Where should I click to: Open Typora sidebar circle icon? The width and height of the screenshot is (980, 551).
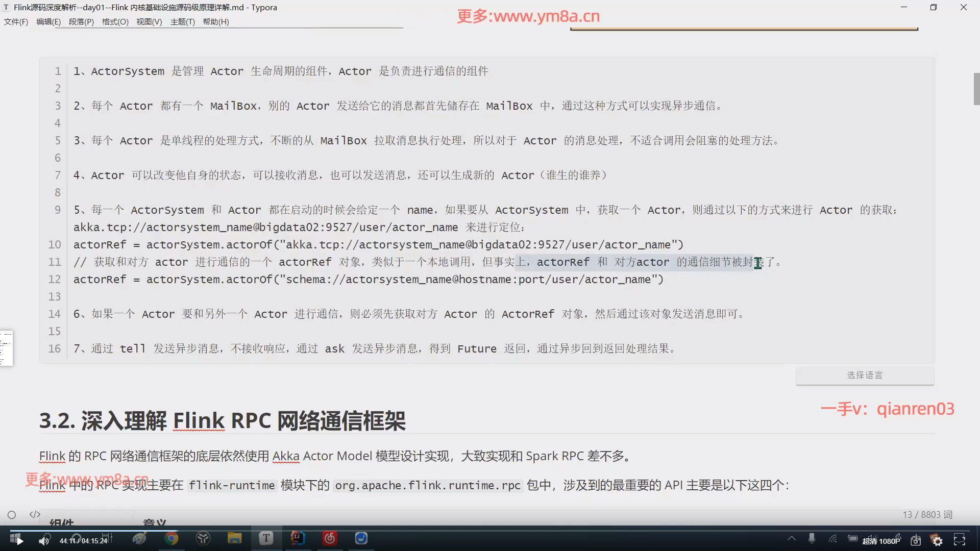12,515
